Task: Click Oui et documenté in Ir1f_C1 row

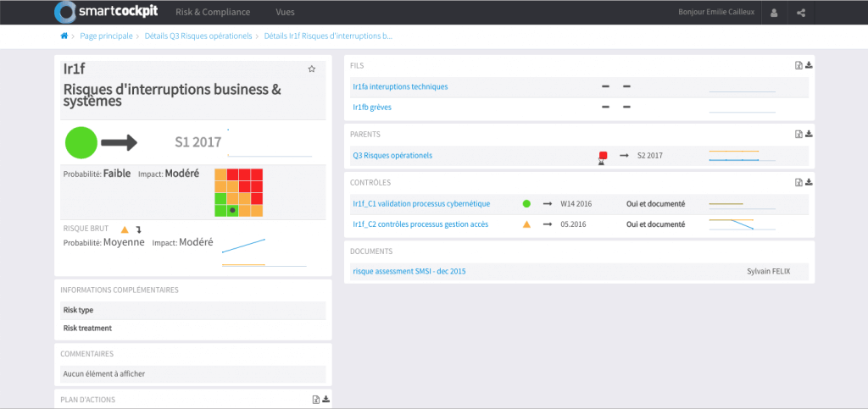Action: coord(655,204)
